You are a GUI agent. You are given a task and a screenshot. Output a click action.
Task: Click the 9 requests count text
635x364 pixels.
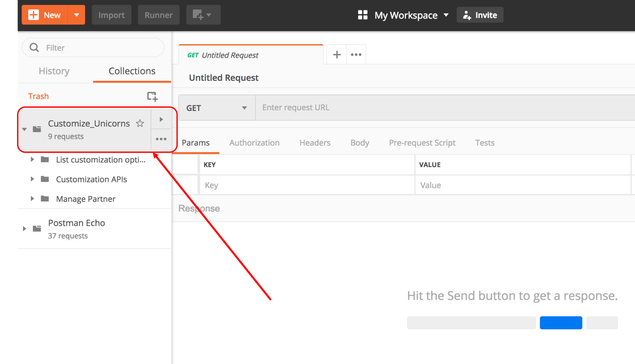coord(66,137)
